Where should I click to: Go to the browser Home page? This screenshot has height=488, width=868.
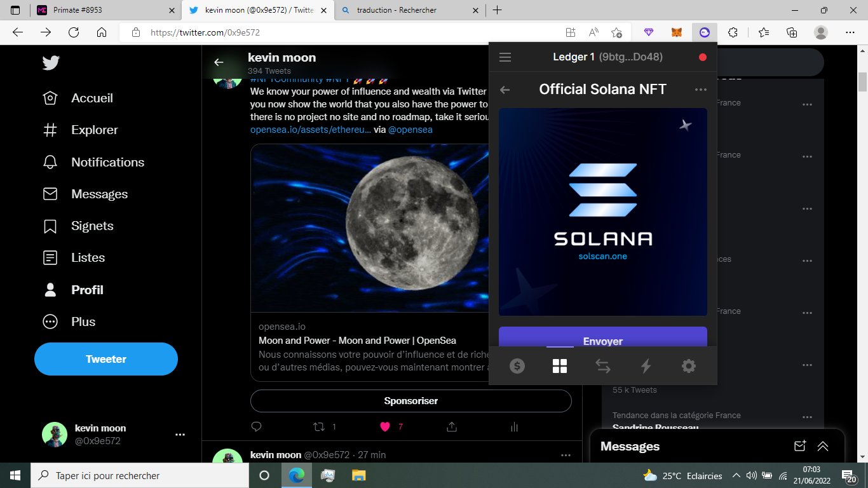101,32
